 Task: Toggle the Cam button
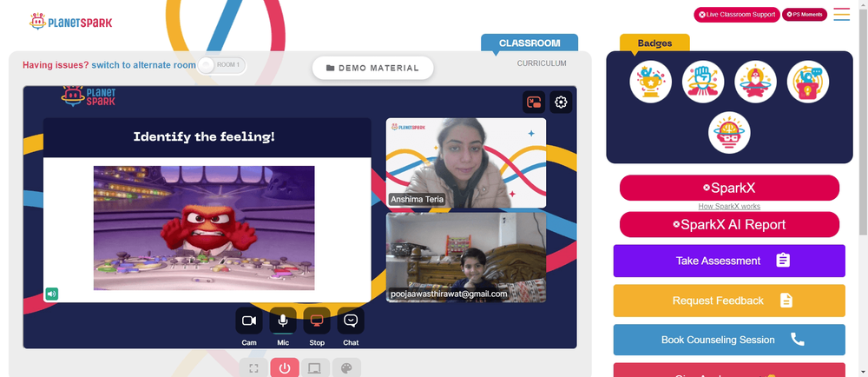click(249, 321)
